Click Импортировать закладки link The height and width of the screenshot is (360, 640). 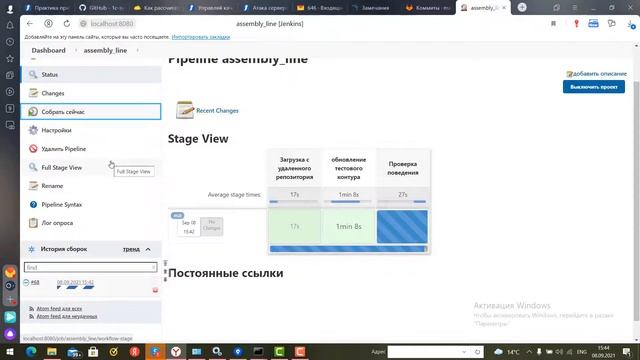201,37
